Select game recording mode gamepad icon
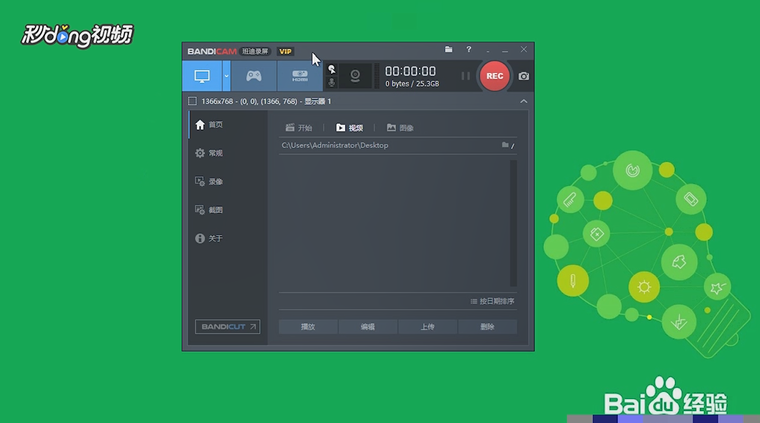The width and height of the screenshot is (760, 423). (x=253, y=76)
